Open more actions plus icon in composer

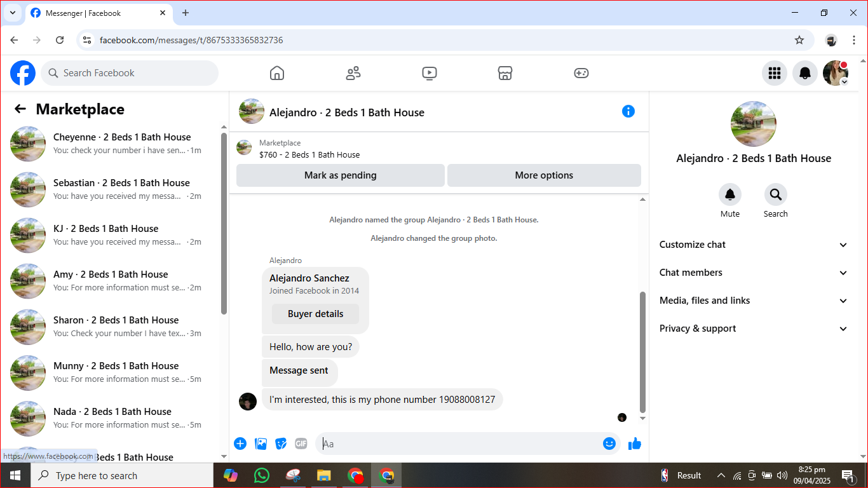tap(240, 444)
